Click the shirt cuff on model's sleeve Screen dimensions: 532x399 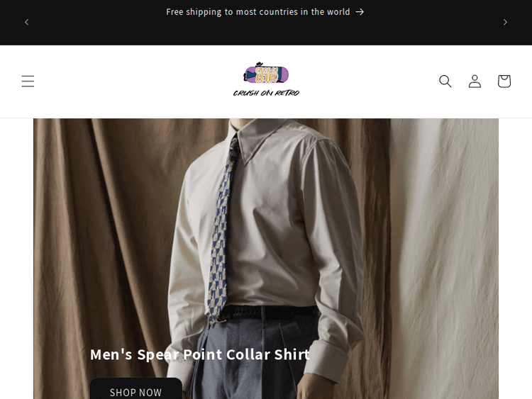[x=328, y=361]
